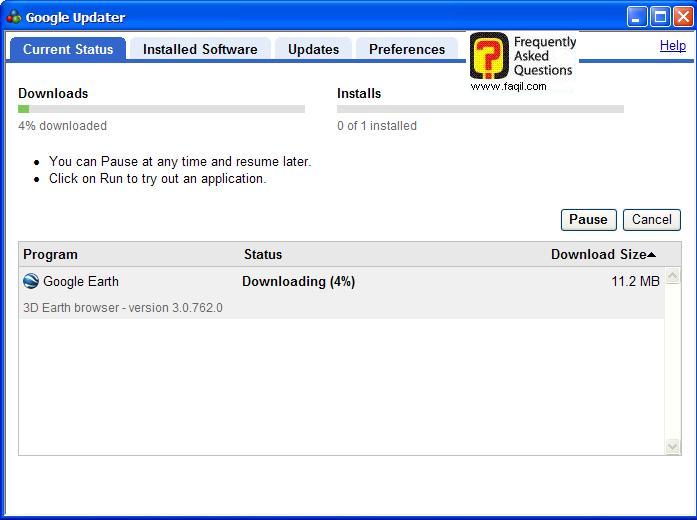Select the Current Status tab
Image resolution: width=697 pixels, height=520 pixels.
[67, 49]
